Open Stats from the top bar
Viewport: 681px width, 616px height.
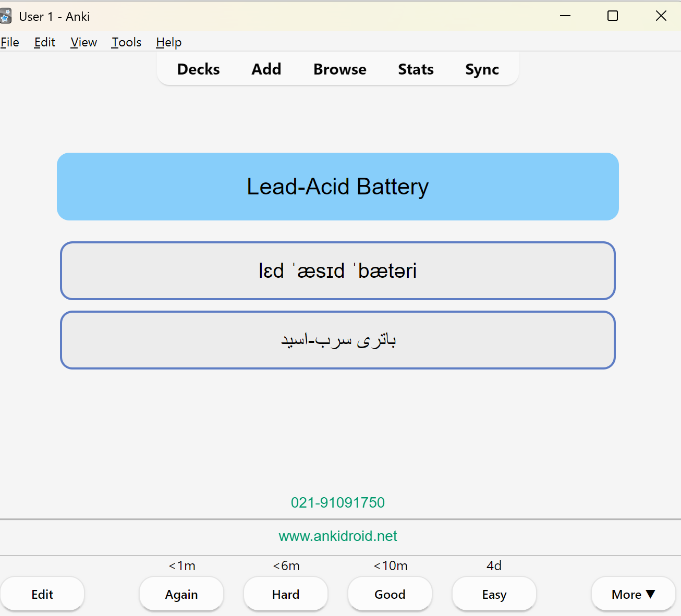[416, 69]
